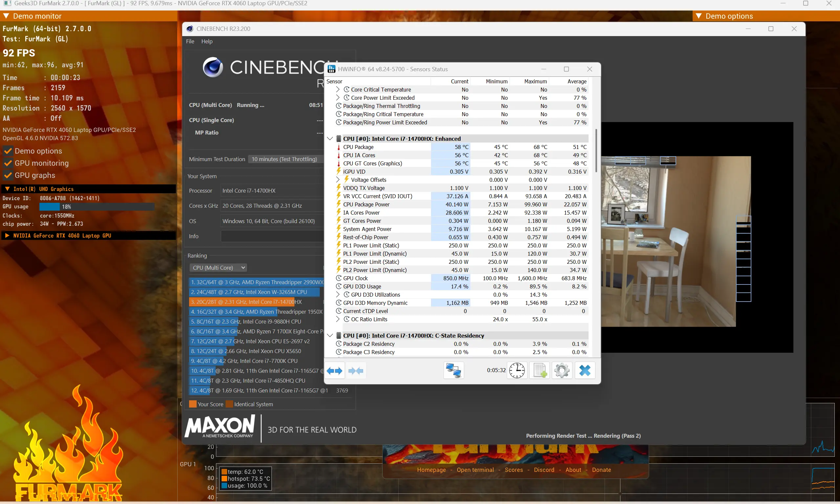Click clock icon beside Current cTDP Level

338,311
